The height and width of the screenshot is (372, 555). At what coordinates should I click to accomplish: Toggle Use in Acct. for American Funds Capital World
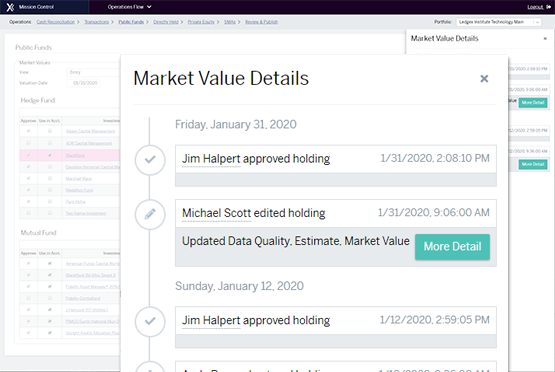50,263
